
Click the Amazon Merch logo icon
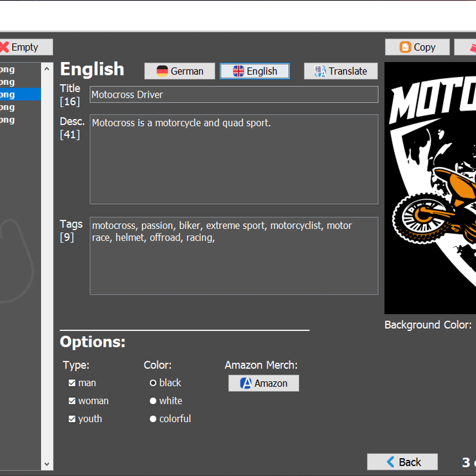coord(246,383)
